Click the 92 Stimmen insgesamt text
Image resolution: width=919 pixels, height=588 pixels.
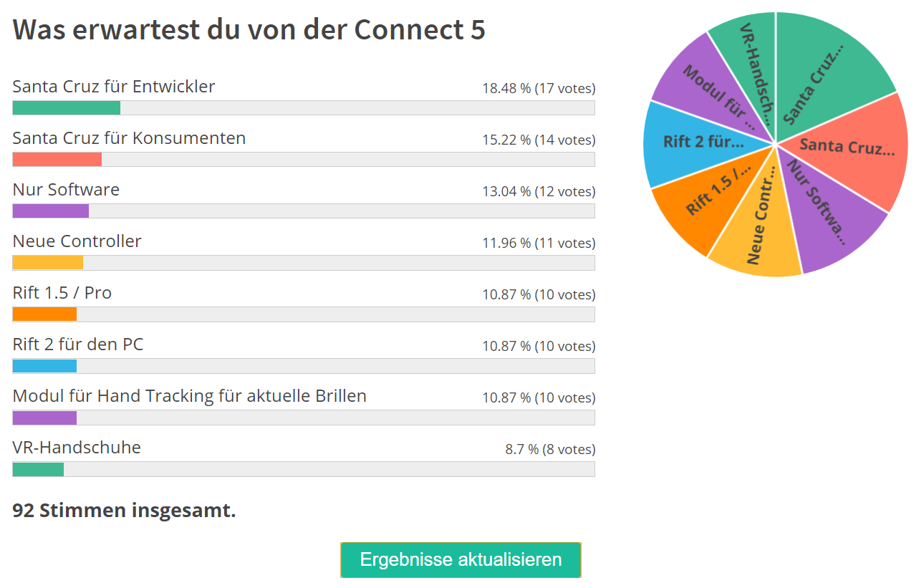point(125,511)
